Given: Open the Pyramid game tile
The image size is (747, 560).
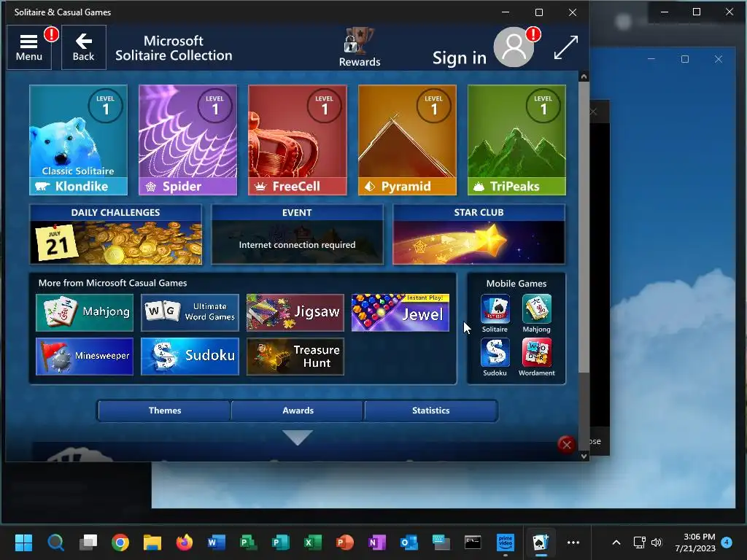Looking at the screenshot, I should [x=407, y=140].
